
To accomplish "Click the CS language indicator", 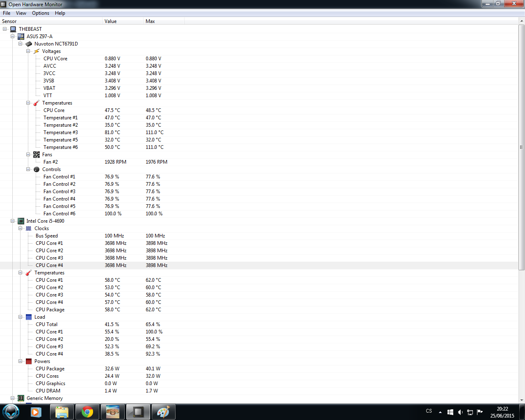I will (429, 411).
